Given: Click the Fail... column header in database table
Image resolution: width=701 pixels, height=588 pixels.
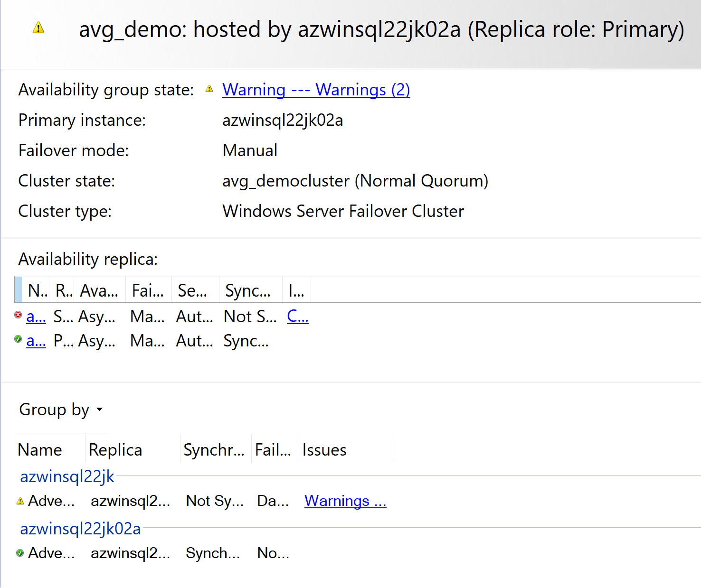Looking at the screenshot, I should click(x=275, y=449).
